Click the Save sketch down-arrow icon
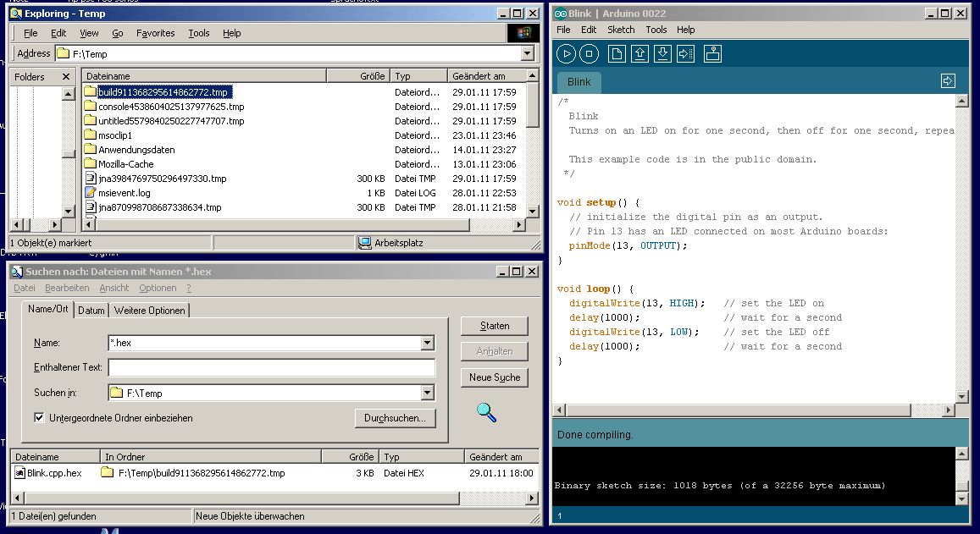The width and height of the screenshot is (980, 534). coord(662,54)
